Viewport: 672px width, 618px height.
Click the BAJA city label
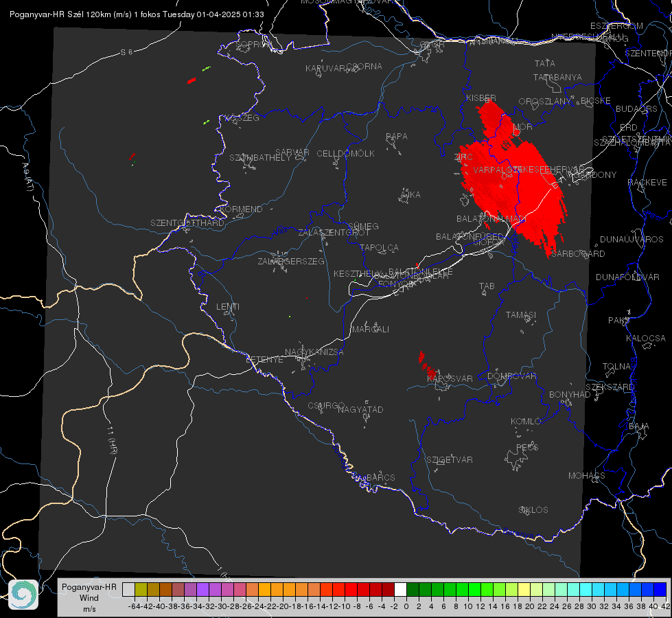point(639,426)
